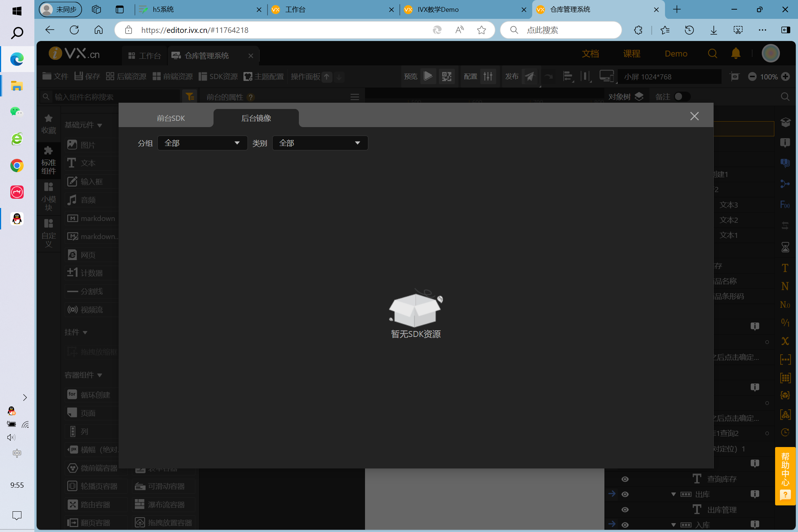
Task: Open the 收藏 sidebar category
Action: 48,124
